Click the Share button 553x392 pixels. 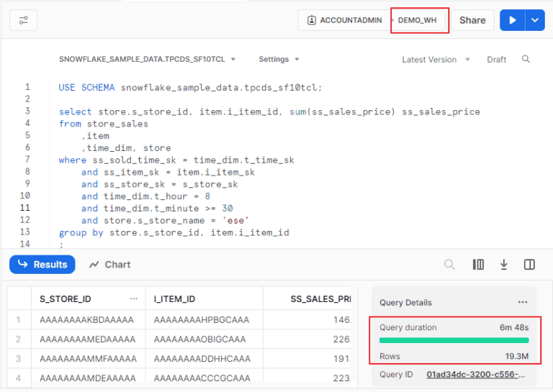(x=472, y=20)
